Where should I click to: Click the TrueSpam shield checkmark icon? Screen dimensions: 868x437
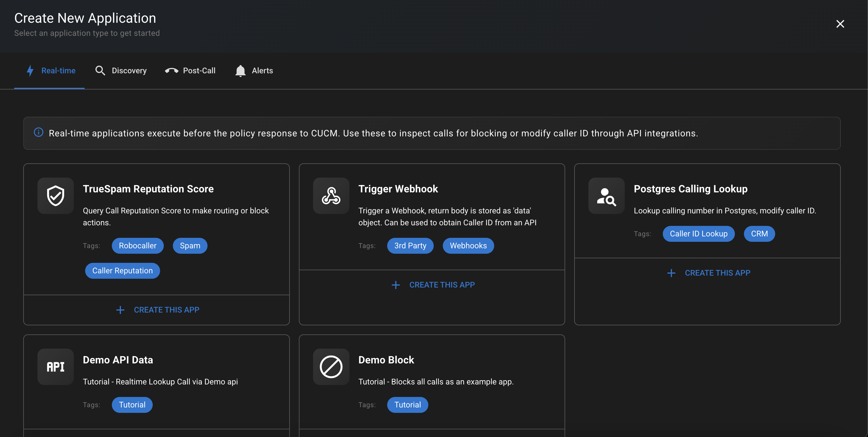click(x=56, y=195)
